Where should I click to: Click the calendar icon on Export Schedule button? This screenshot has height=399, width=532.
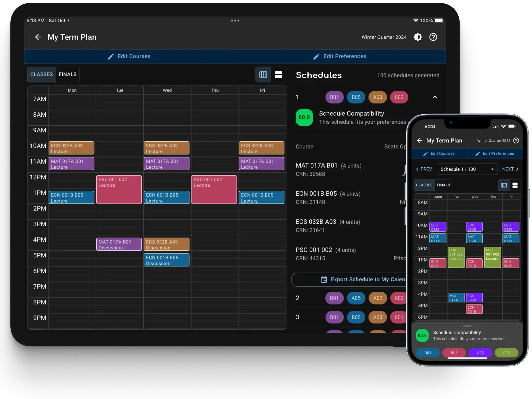click(324, 280)
